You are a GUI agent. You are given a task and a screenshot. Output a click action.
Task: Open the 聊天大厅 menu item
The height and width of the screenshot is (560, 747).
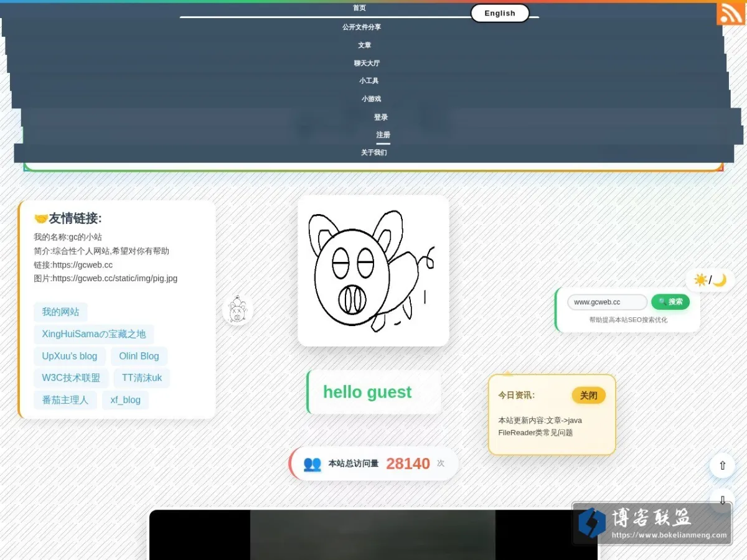tap(367, 63)
